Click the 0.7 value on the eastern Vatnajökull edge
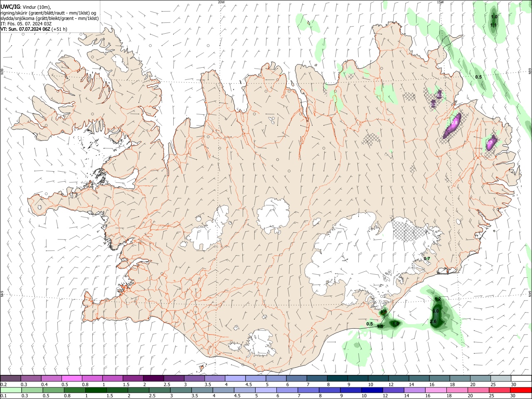 tap(427, 259)
